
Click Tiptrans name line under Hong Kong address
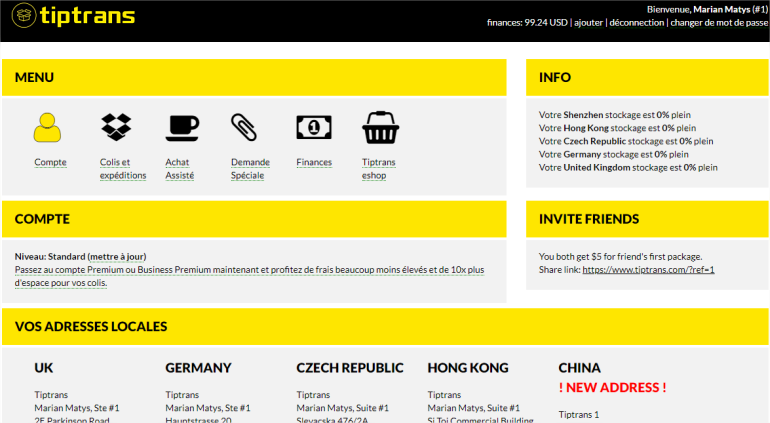(x=444, y=395)
